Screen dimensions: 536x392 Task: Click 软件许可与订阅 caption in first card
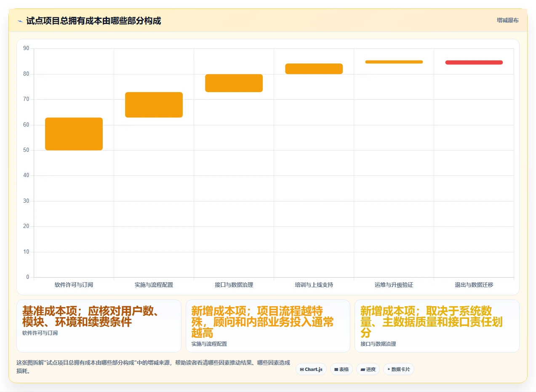click(x=40, y=333)
